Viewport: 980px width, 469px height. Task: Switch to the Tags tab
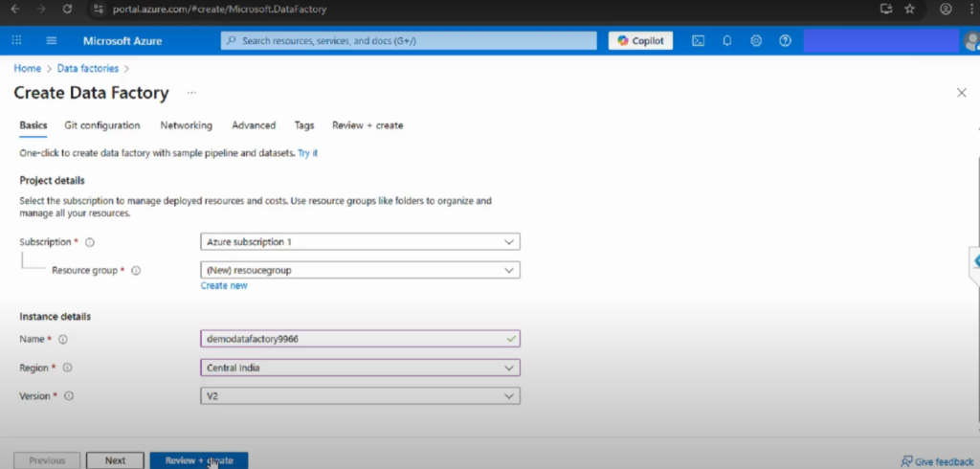pyautogui.click(x=304, y=125)
